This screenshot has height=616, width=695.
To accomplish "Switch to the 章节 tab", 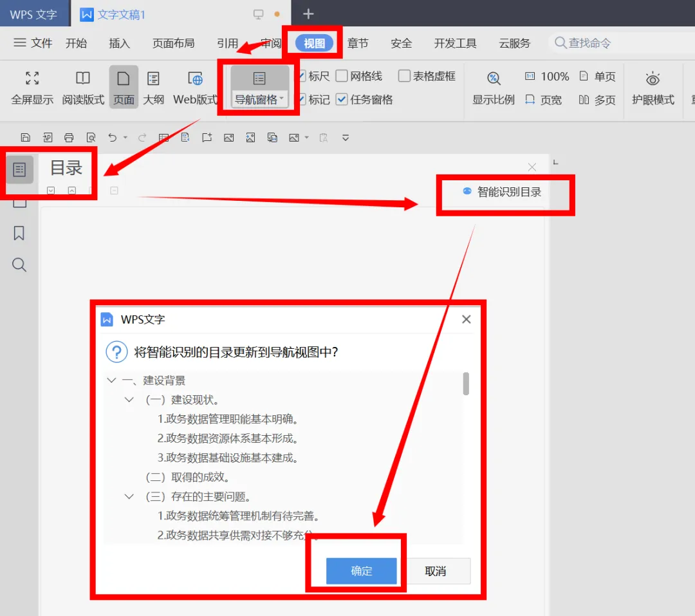I will click(x=358, y=43).
